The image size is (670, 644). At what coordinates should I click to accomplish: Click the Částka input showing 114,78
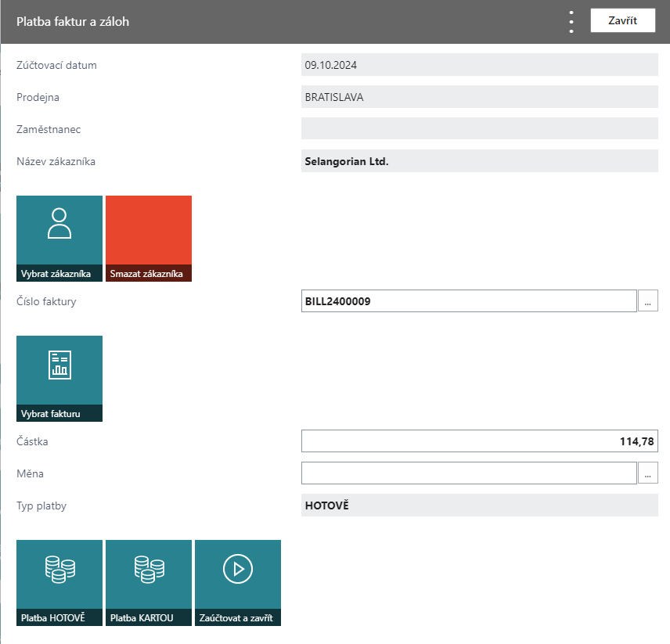[480, 441]
